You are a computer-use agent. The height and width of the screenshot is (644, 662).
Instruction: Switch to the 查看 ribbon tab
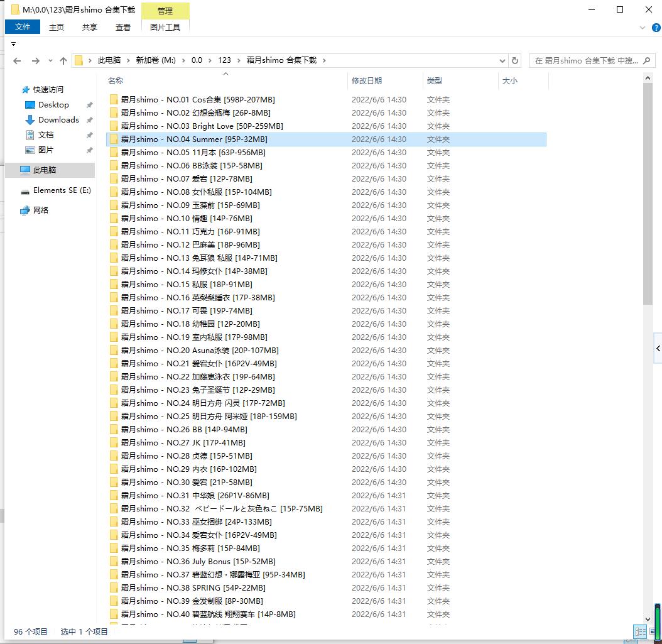point(123,27)
